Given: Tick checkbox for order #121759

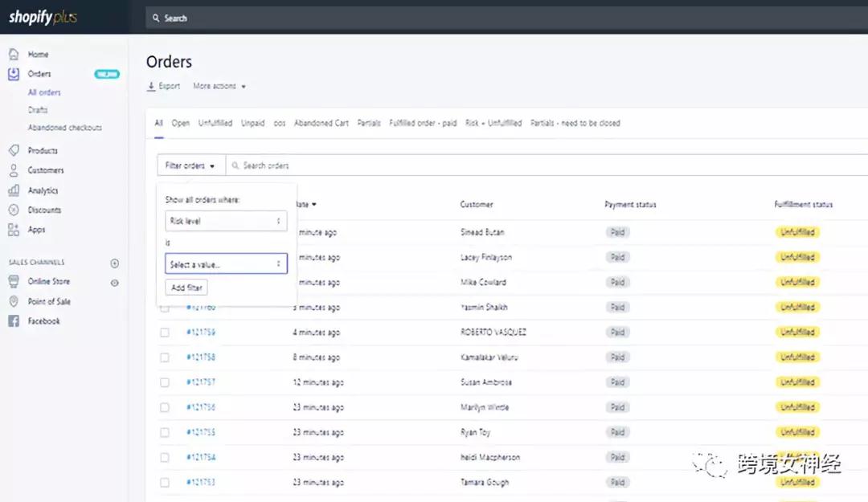Looking at the screenshot, I should (x=165, y=333).
